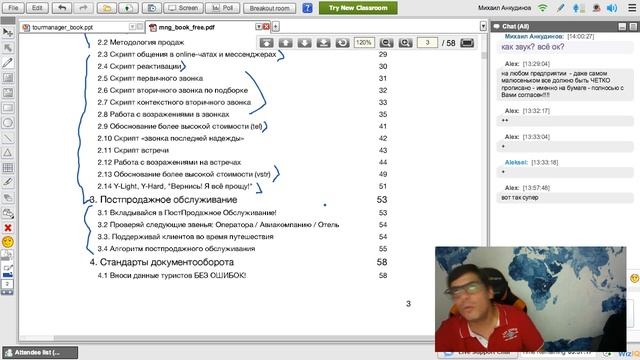
Task: Click the red X delete tool
Action: tap(8, 228)
